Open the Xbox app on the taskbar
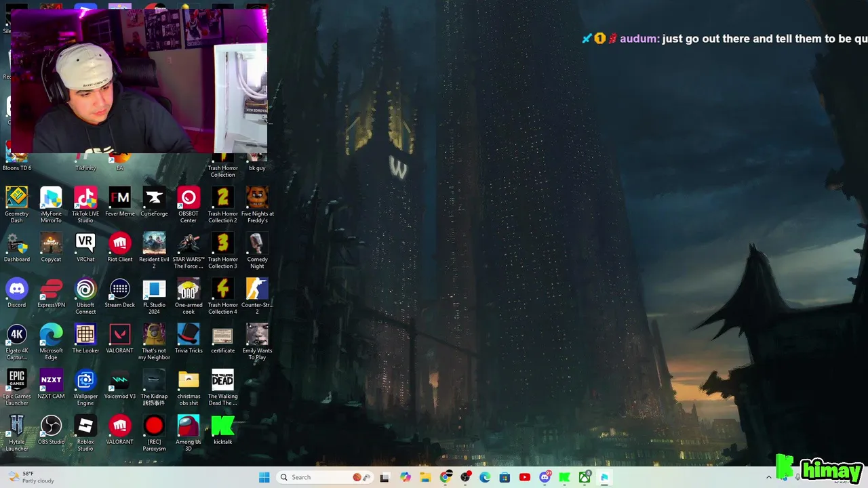This screenshot has width=868, height=488. click(585, 477)
